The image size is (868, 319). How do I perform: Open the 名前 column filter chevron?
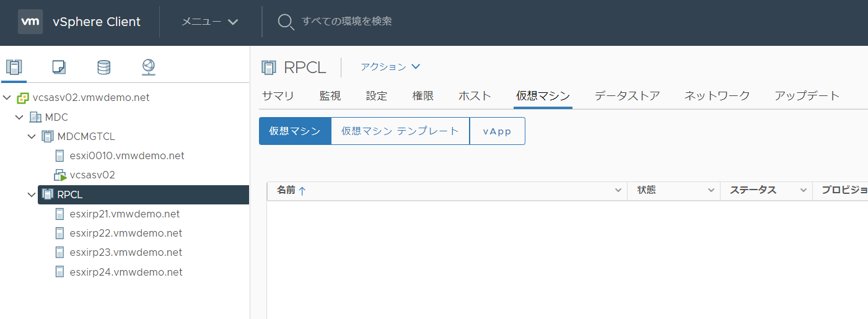pyautogui.click(x=618, y=191)
